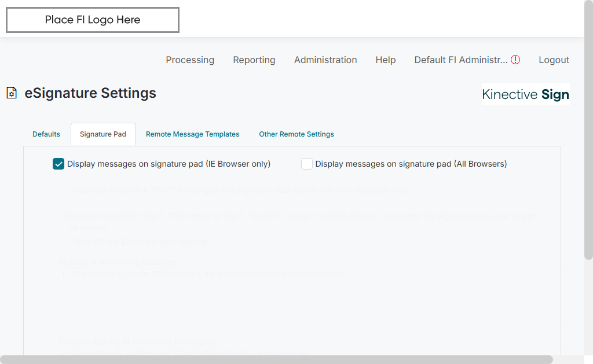
Task: Expand the Administration menu
Action: point(325,60)
